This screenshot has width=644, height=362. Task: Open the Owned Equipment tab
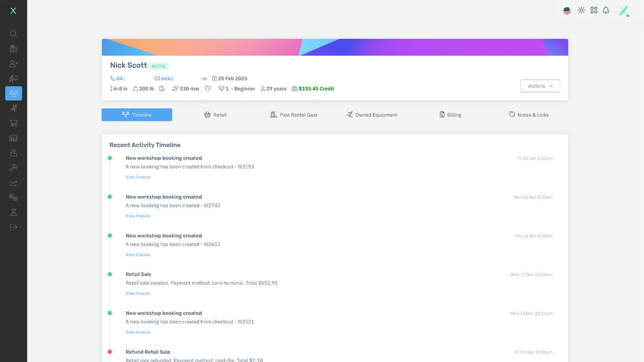click(372, 115)
